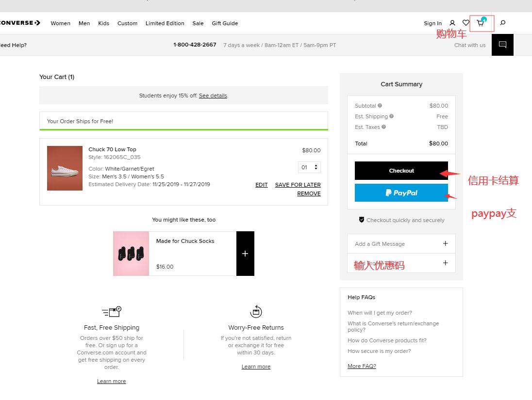The width and height of the screenshot is (532, 400).
Task: Remove the Chuck 70 Low Top item
Action: 309,193
